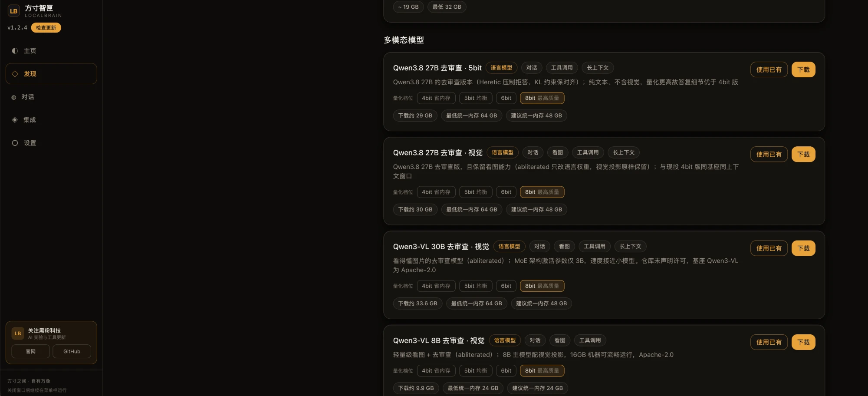Viewport: 868px width, 396px height.
Task: Download Qwen3-VL 30B 去审查 视觉
Action: [803, 248]
